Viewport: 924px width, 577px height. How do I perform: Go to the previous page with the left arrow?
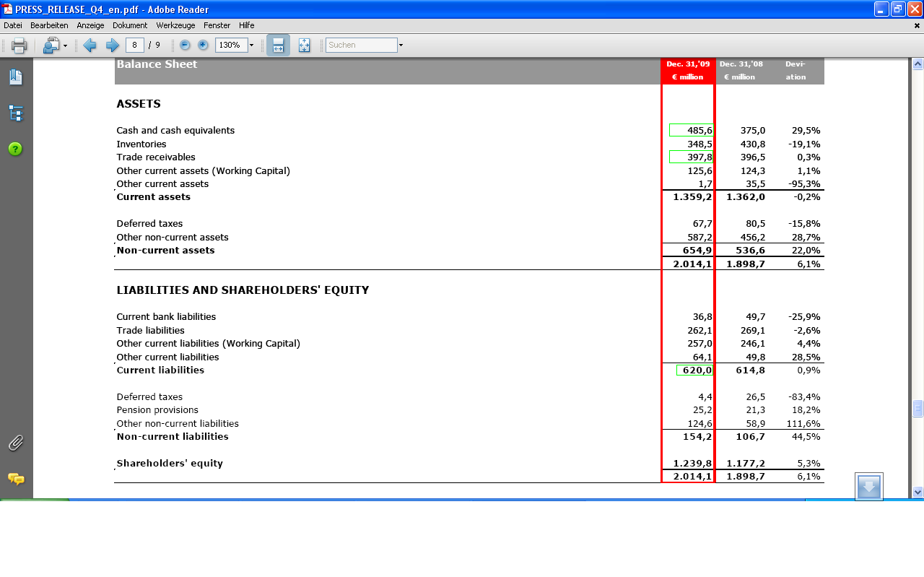coord(90,45)
